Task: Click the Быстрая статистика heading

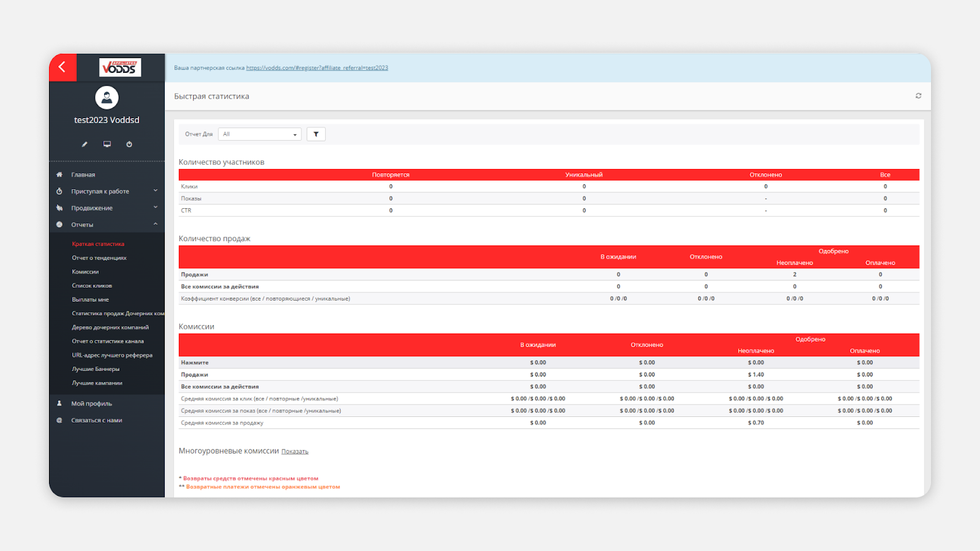Action: [x=211, y=96]
